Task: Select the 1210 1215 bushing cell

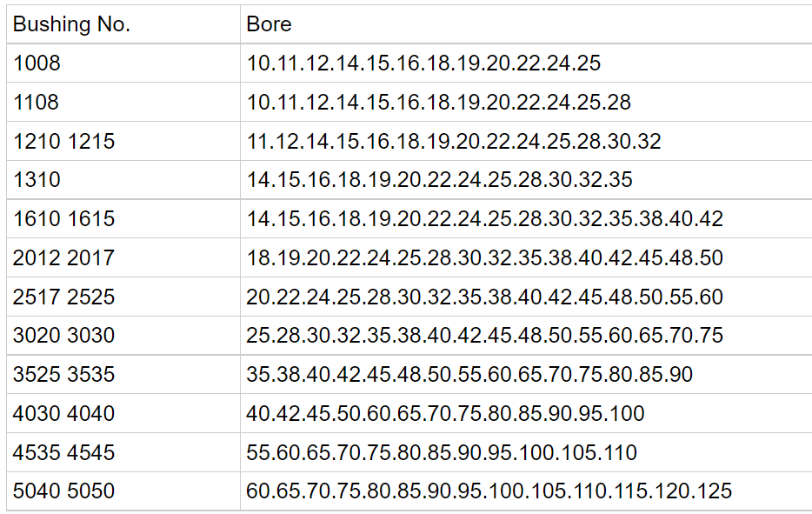Action: tap(123, 141)
